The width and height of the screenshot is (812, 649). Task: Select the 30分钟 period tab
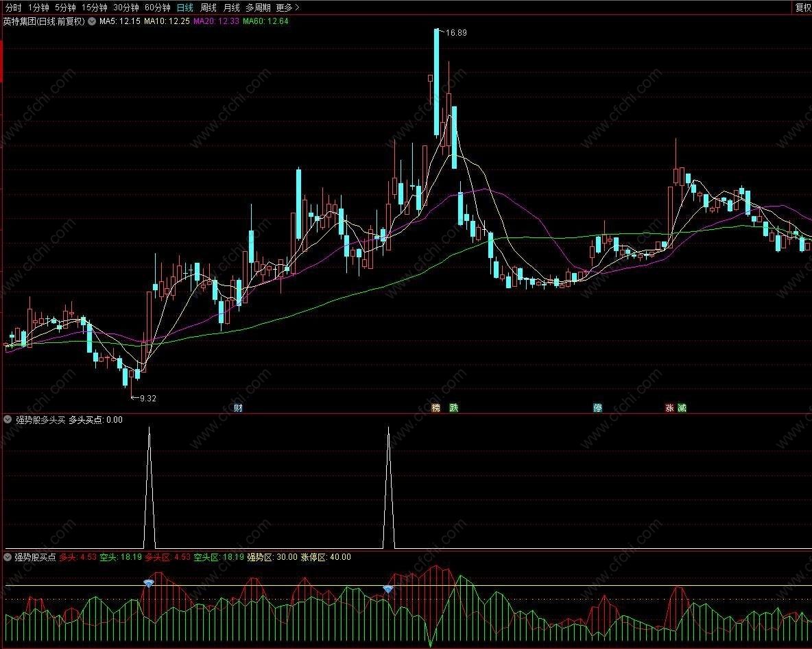pos(126,8)
